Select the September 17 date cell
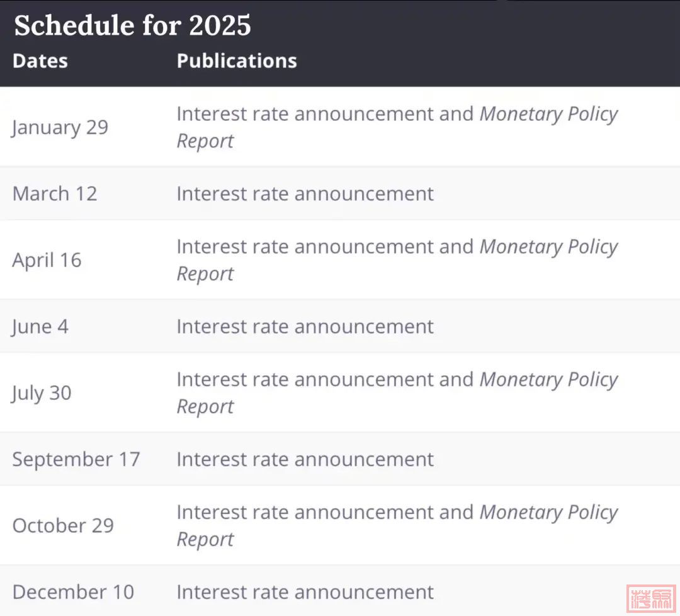 [76, 459]
